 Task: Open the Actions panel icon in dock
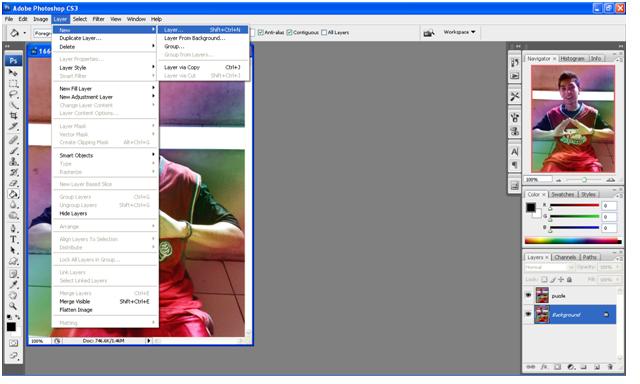[515, 76]
